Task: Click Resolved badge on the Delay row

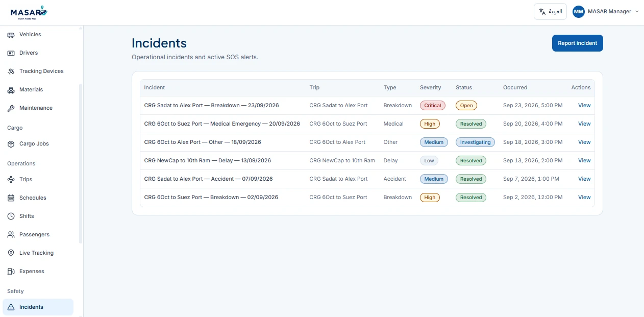Action: 471,161
